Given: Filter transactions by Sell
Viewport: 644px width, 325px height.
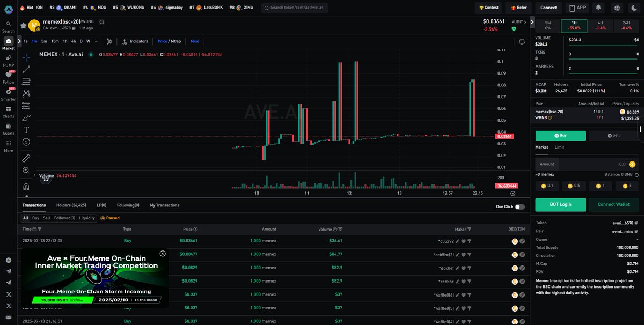Looking at the screenshot, I should [46, 218].
